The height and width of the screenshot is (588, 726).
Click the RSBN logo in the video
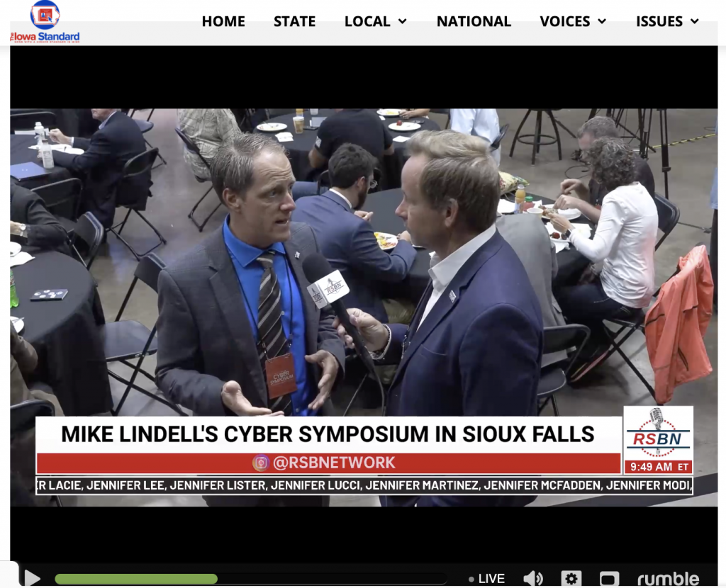(658, 434)
